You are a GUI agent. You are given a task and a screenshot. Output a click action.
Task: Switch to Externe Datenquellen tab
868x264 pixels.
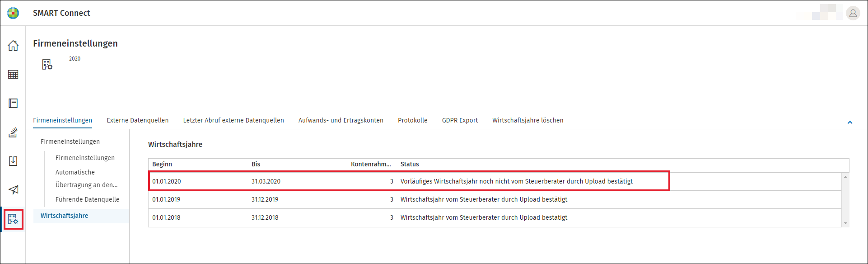pyautogui.click(x=138, y=120)
